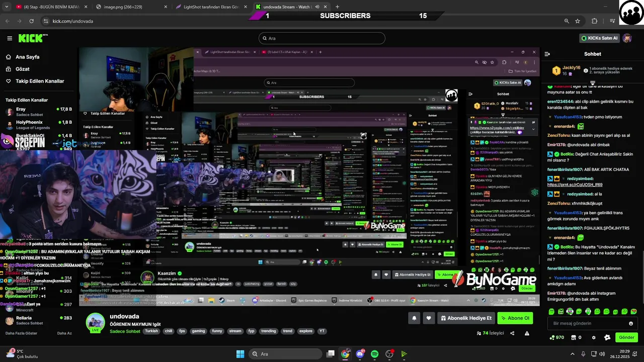
Task: Click the KICK logo
Action: pyautogui.click(x=33, y=38)
